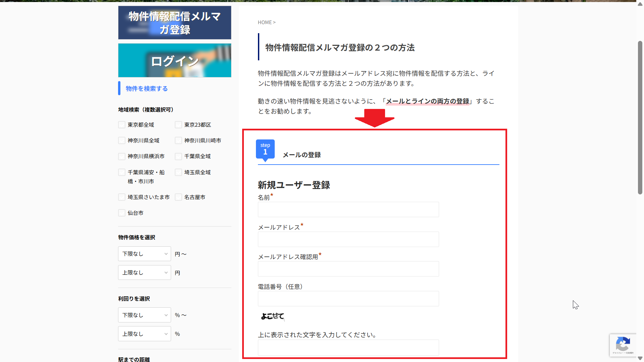Image resolution: width=644 pixels, height=362 pixels.
Task: Click the scrollbar up arrow
Action: coord(640,4)
